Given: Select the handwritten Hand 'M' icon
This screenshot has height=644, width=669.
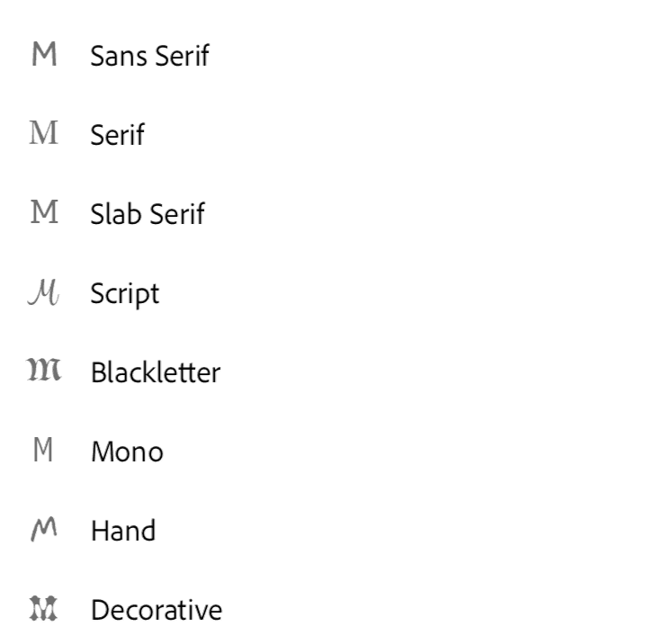Looking at the screenshot, I should click(x=44, y=531).
